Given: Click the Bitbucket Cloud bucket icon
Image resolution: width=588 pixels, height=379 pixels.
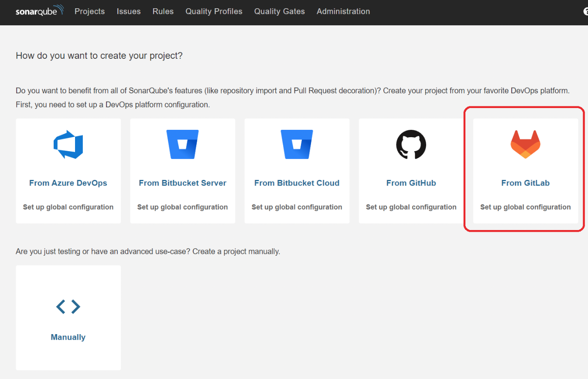Looking at the screenshot, I should pos(297,144).
